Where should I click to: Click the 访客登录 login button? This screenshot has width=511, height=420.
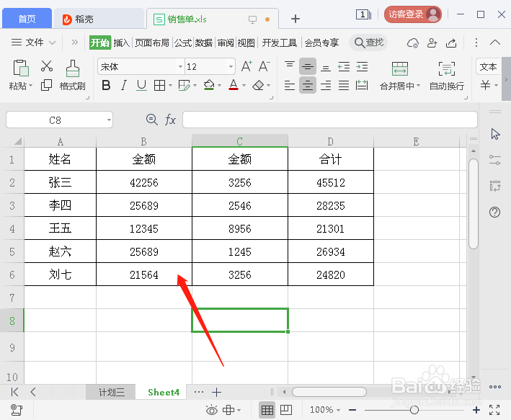click(x=412, y=14)
